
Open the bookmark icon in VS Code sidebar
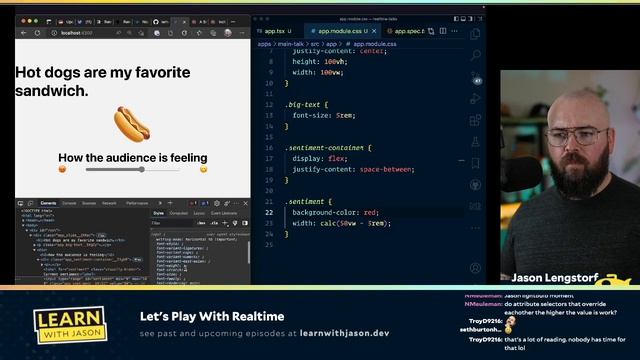coord(475,163)
